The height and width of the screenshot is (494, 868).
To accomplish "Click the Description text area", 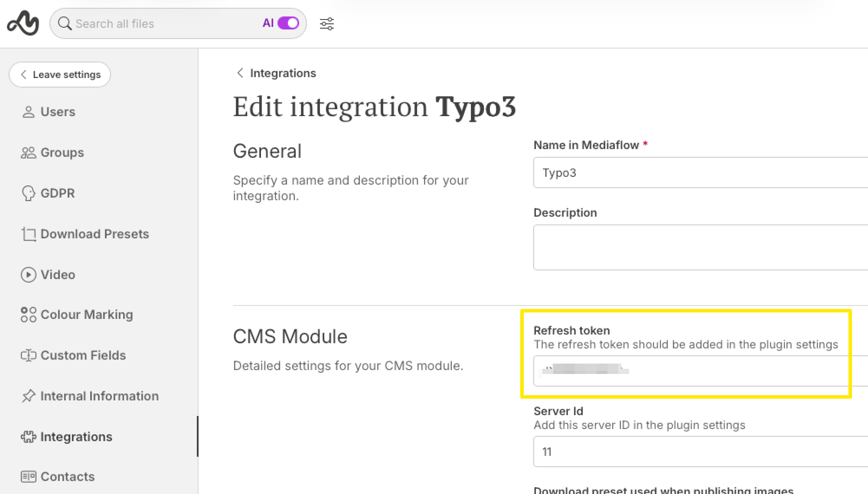I will click(698, 247).
